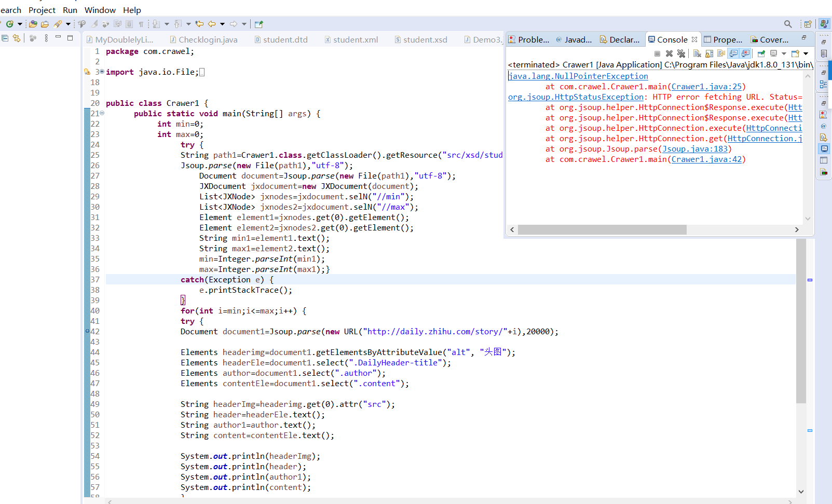Open the Help menu
Viewport: 832px width, 504px height.
point(132,10)
